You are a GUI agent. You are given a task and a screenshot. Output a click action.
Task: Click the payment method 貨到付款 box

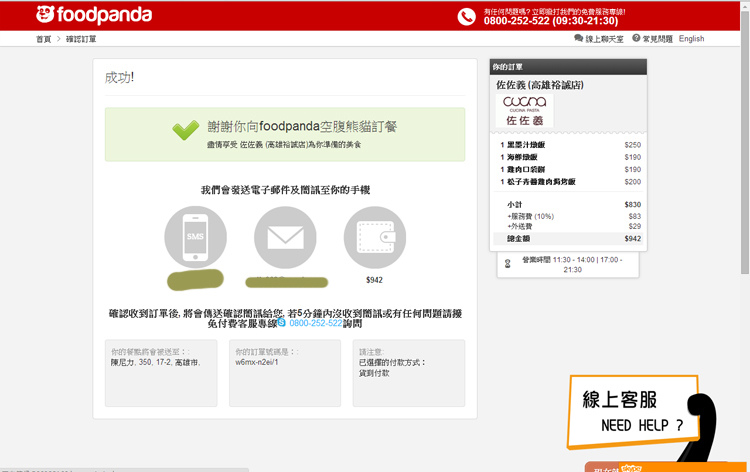tap(409, 373)
